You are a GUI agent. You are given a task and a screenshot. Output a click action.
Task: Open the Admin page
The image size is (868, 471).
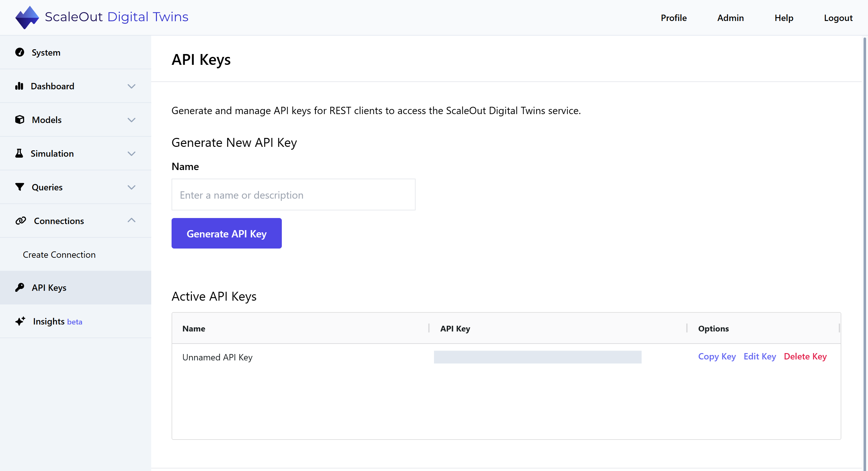(730, 18)
